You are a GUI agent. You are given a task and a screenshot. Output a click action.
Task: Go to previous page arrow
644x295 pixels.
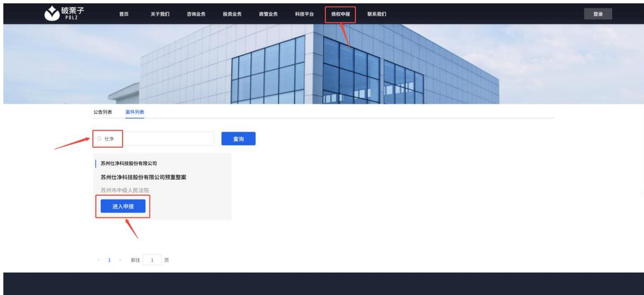[99, 260]
